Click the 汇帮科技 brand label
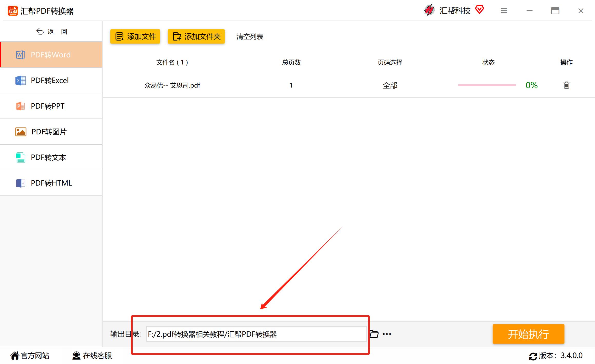The image size is (595, 364). tap(455, 11)
